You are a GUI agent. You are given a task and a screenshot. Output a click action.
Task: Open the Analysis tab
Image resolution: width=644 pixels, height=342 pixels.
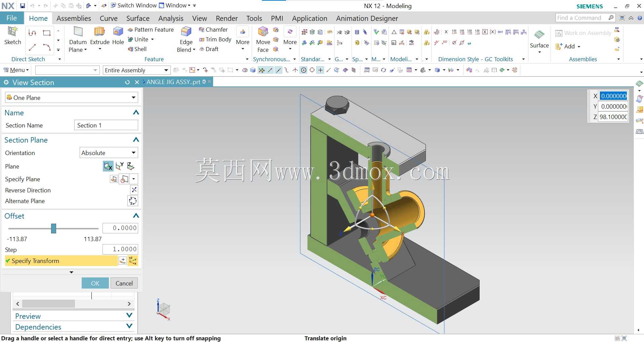point(171,18)
